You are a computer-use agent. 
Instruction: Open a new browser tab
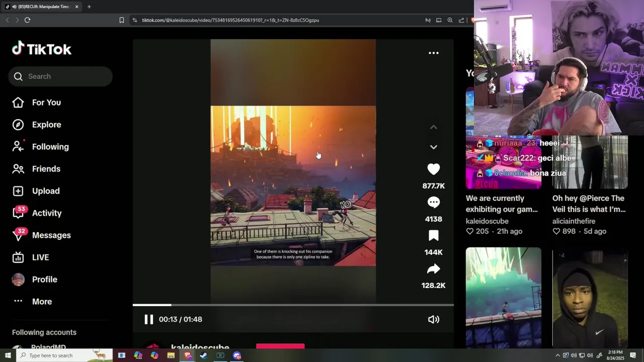pos(89,7)
